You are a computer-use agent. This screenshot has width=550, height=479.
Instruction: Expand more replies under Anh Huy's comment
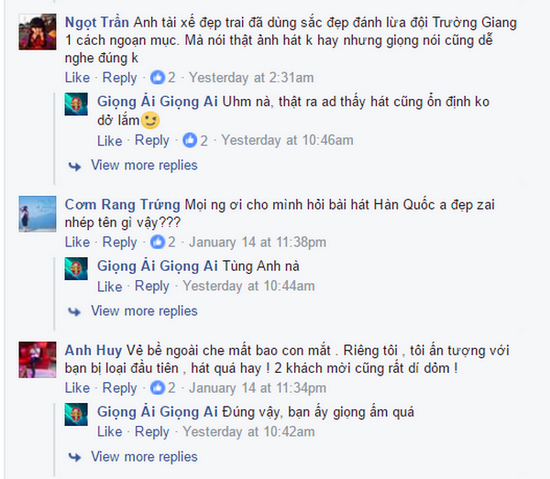pos(144,457)
